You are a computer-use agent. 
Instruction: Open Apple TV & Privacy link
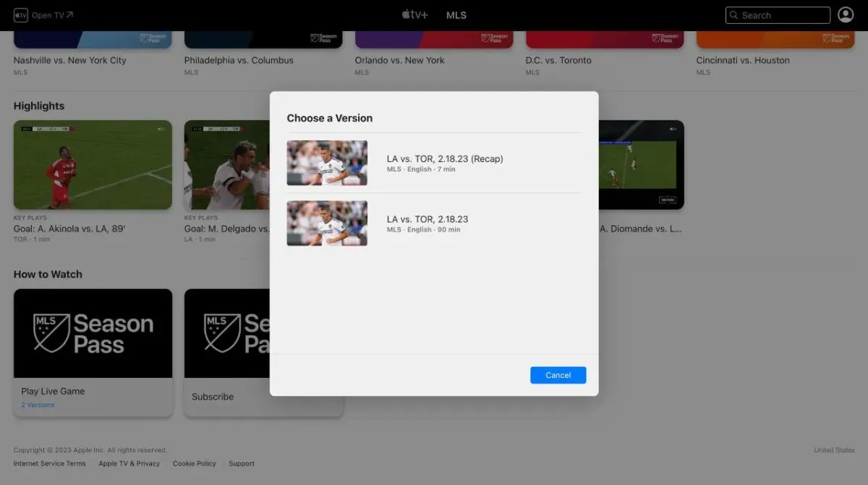coord(129,463)
